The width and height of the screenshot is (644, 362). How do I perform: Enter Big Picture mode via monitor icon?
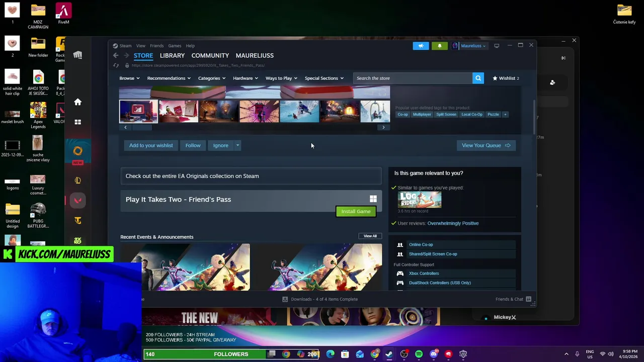[x=497, y=46]
